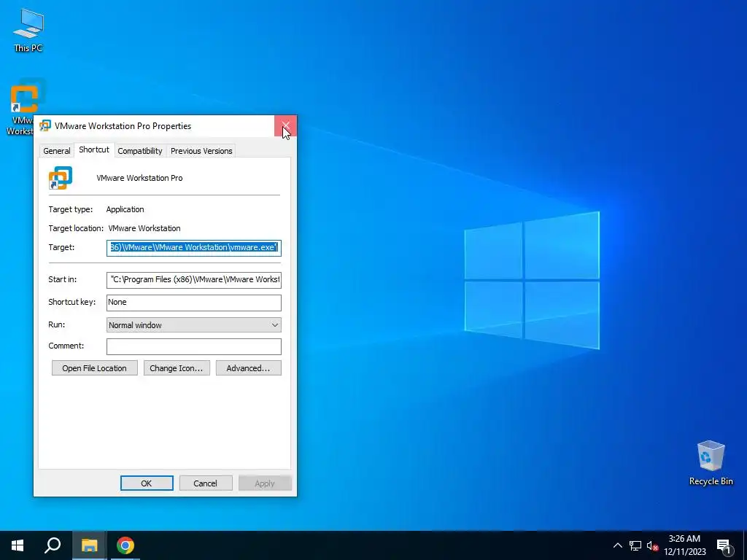
Task: Open the notification center icon
Action: 724,546
